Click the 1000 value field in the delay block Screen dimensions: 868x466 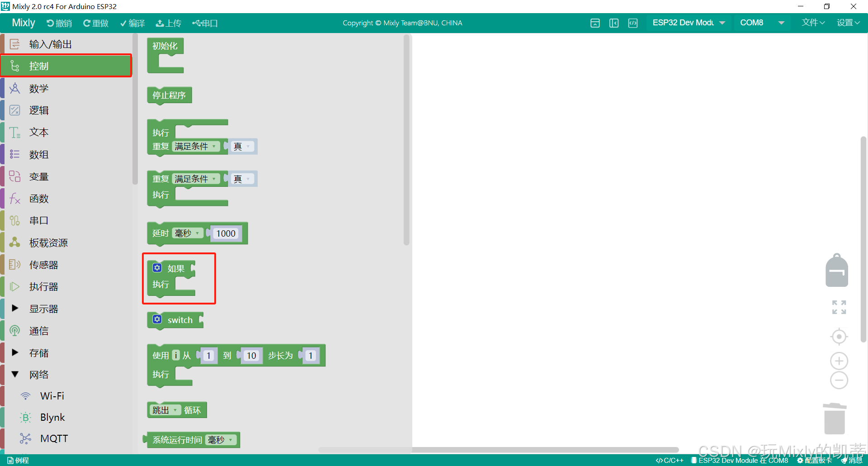[x=226, y=233]
